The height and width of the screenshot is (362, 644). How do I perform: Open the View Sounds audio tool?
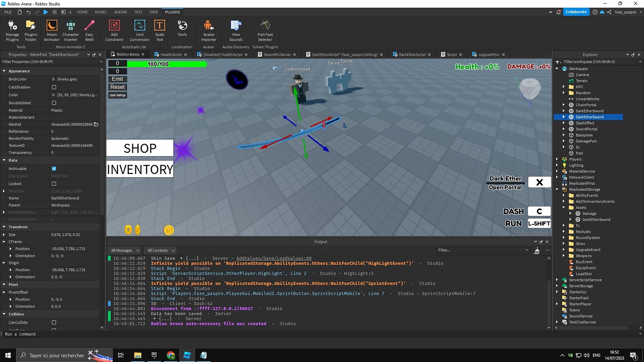(x=236, y=31)
